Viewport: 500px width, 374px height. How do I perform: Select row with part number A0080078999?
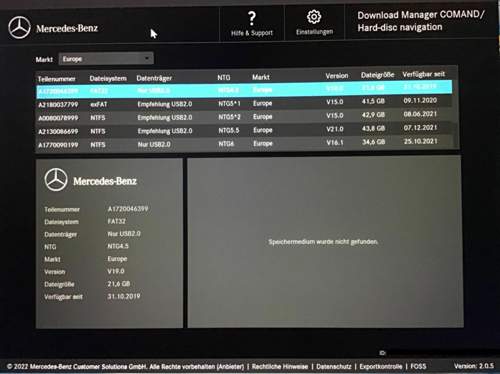click(244, 117)
